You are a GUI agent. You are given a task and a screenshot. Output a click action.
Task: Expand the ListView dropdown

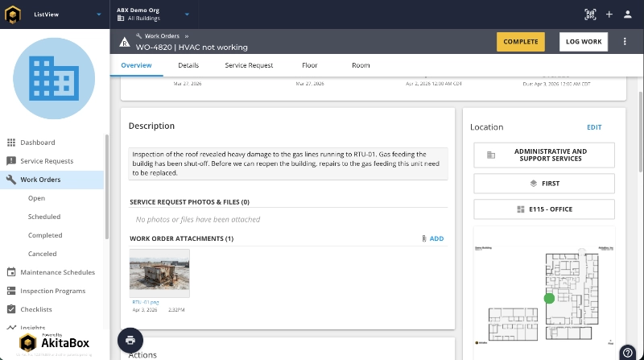pos(98,14)
